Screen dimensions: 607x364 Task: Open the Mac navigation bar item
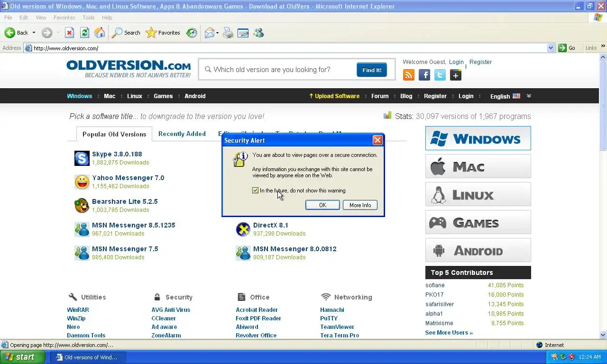click(x=110, y=96)
